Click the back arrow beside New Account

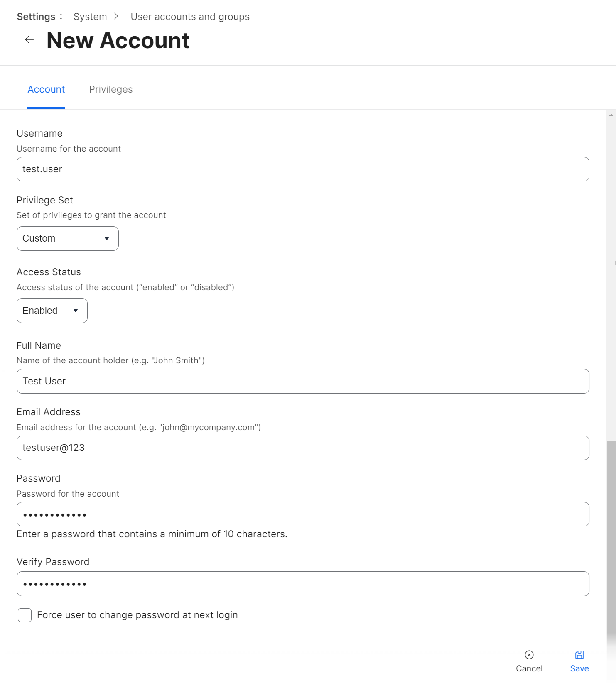pyautogui.click(x=29, y=40)
